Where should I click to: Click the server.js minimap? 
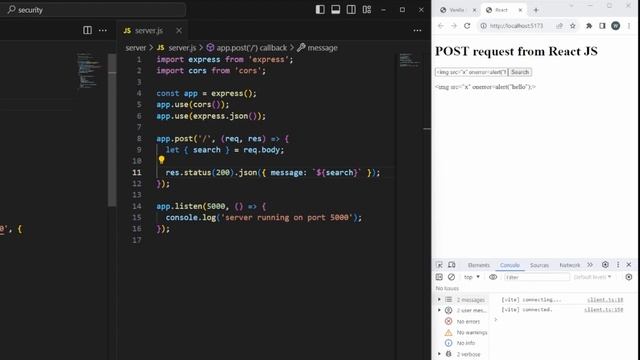[x=409, y=60]
